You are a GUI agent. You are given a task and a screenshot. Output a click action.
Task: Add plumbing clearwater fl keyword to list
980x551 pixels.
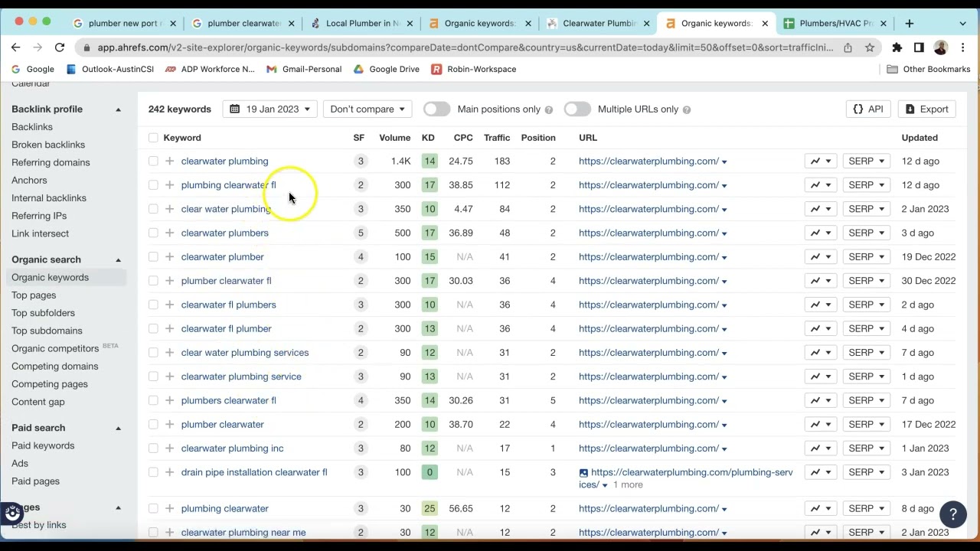[169, 185]
